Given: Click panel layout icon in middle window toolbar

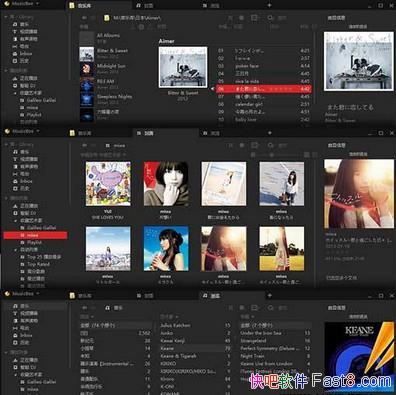Looking at the screenshot, I should pyautogui.click(x=255, y=145).
